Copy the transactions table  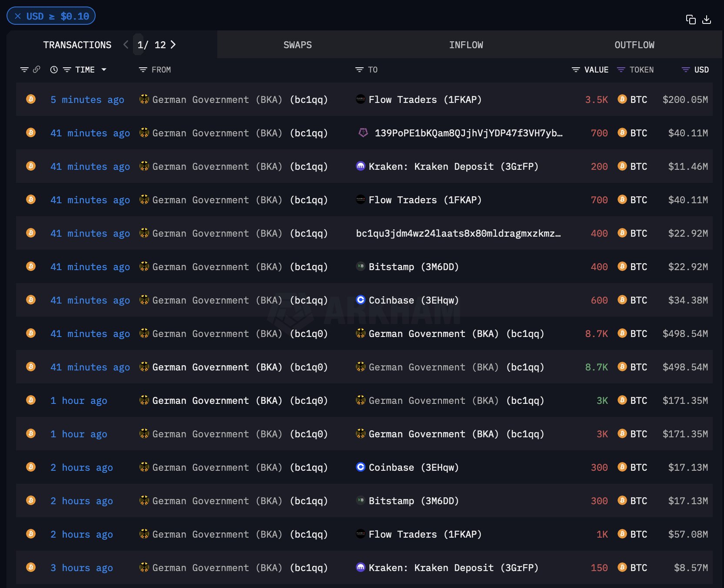691,20
